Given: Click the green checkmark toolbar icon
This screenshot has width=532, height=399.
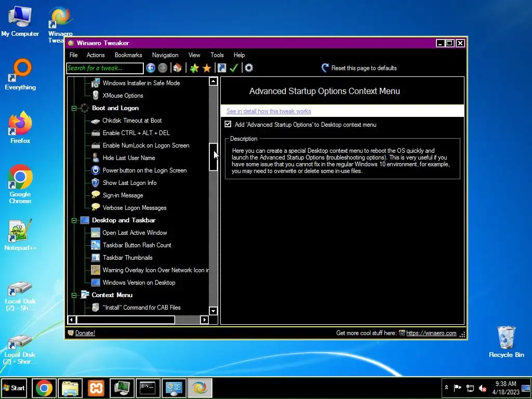Looking at the screenshot, I should [x=234, y=68].
